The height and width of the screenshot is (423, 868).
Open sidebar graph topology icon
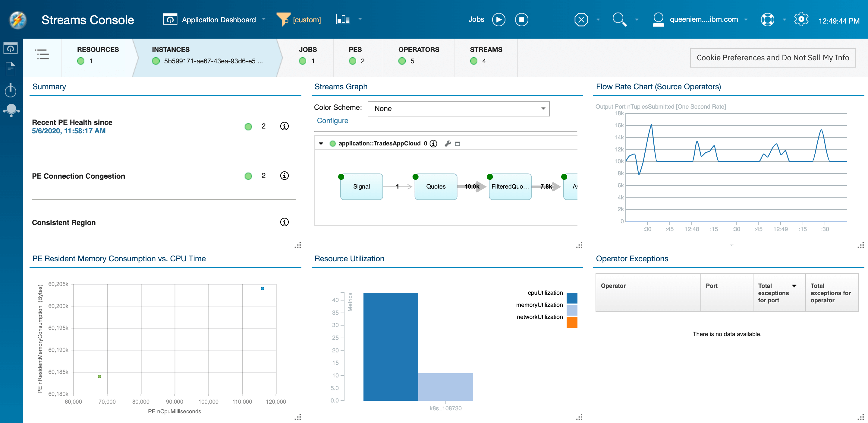pos(11,110)
